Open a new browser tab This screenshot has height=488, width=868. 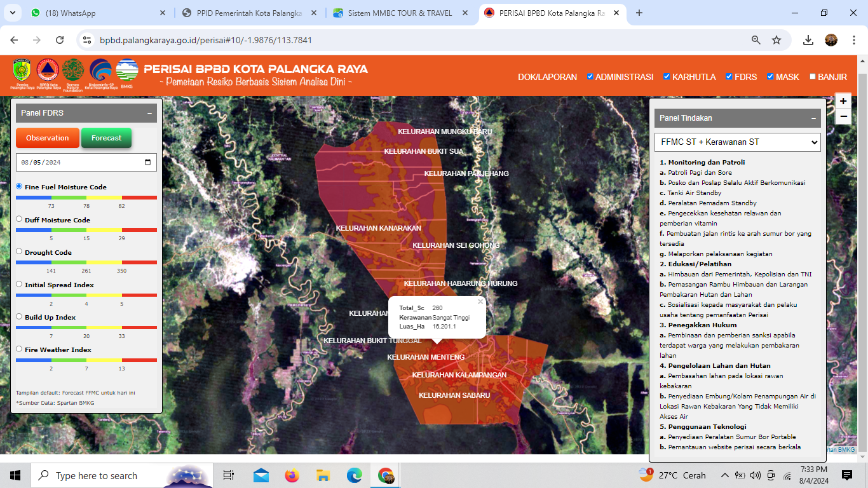click(x=639, y=13)
